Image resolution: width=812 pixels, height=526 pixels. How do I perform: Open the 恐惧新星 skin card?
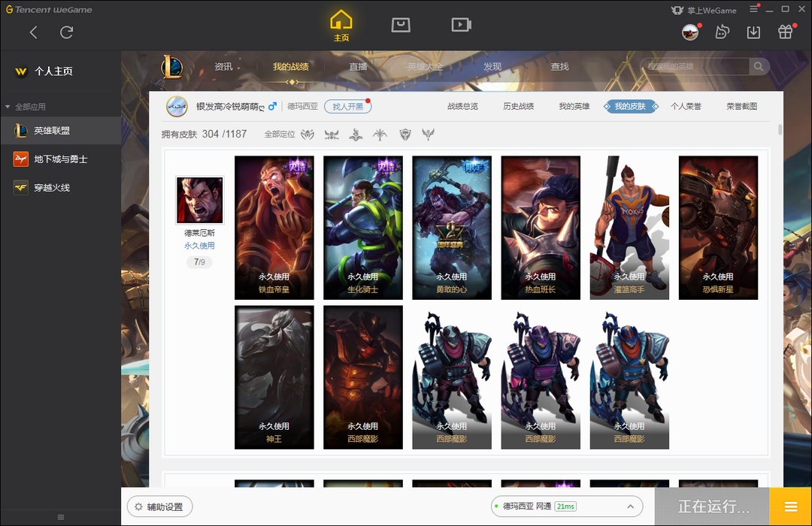tap(718, 228)
